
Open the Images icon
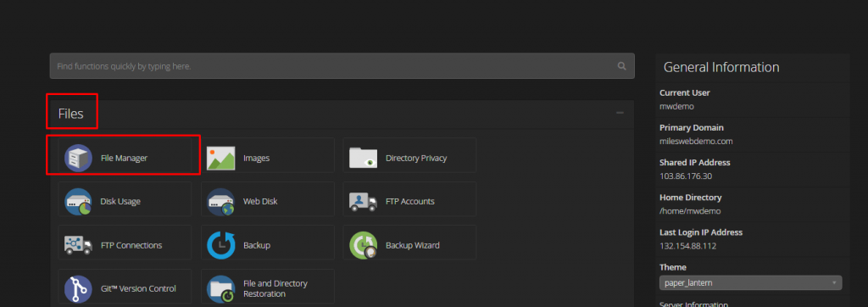pos(220,158)
